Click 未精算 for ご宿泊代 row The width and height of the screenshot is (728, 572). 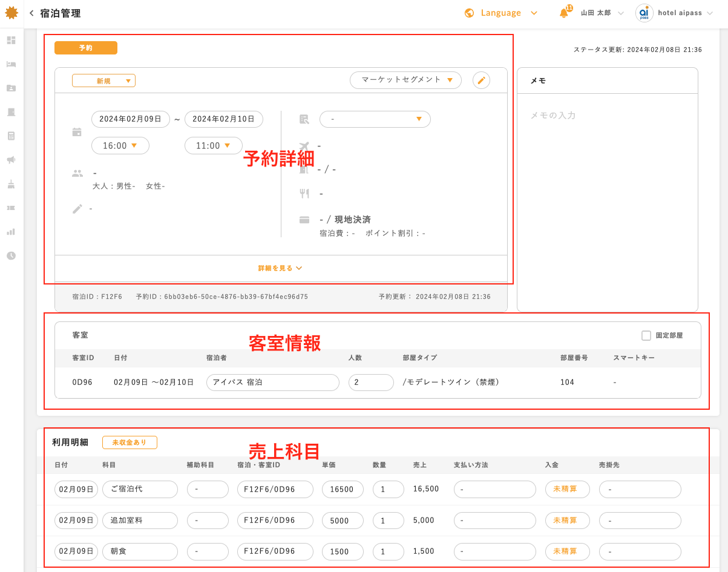point(568,489)
